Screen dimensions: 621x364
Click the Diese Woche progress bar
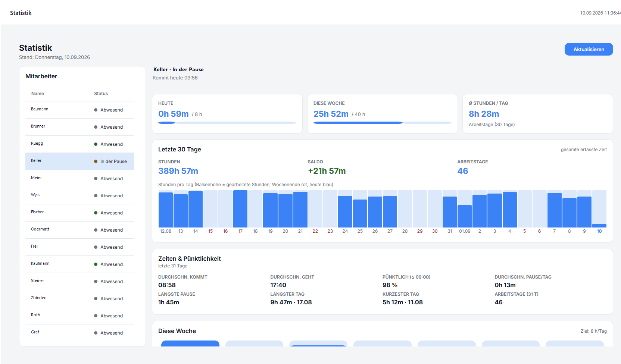[x=383, y=123]
